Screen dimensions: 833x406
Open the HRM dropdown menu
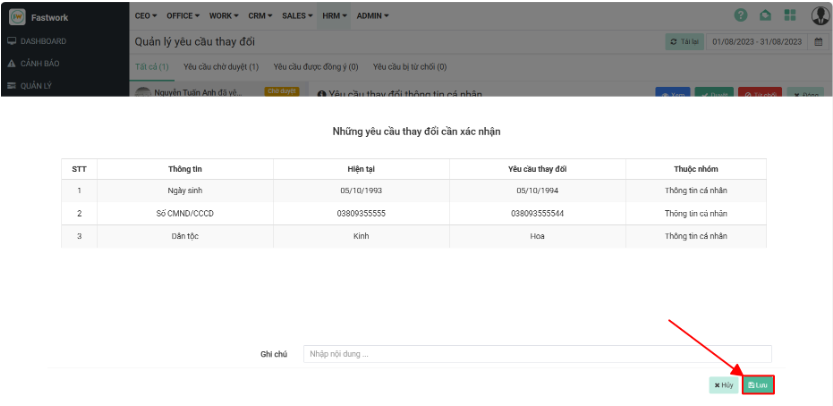point(334,16)
